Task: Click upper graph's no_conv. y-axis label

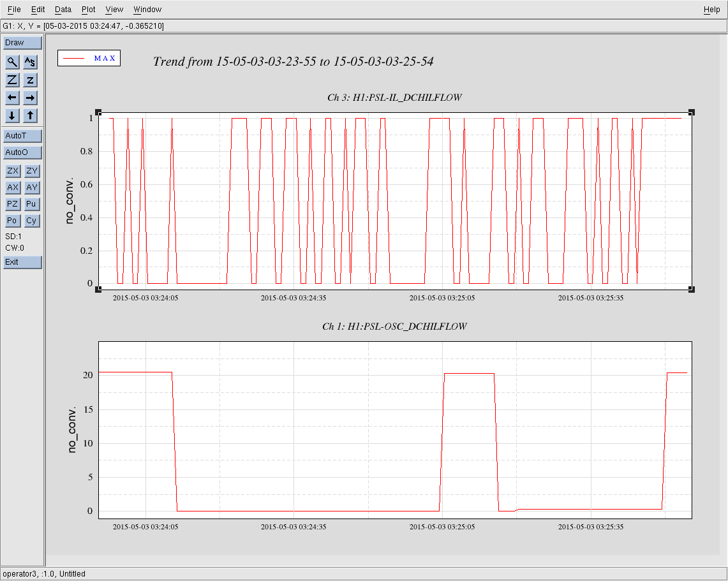Action: 70,200
